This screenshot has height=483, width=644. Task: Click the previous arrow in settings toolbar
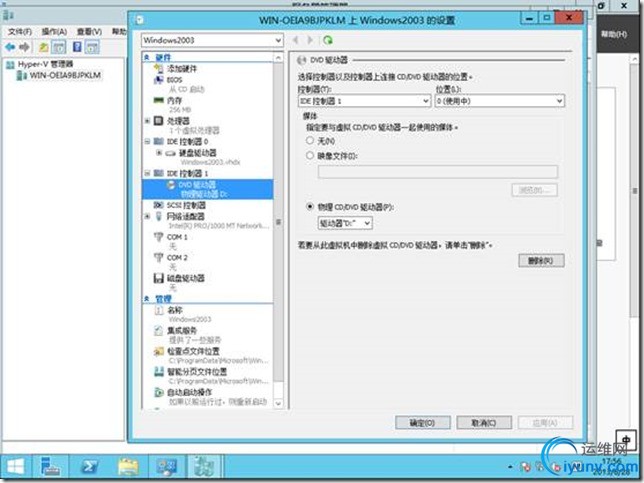tap(296, 40)
